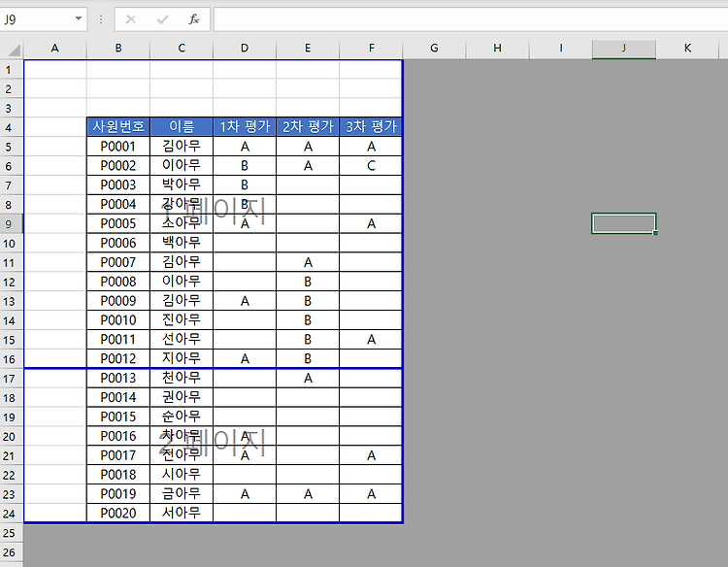The width and height of the screenshot is (728, 567).
Task: Click into the formula bar input
Action: (x=471, y=19)
